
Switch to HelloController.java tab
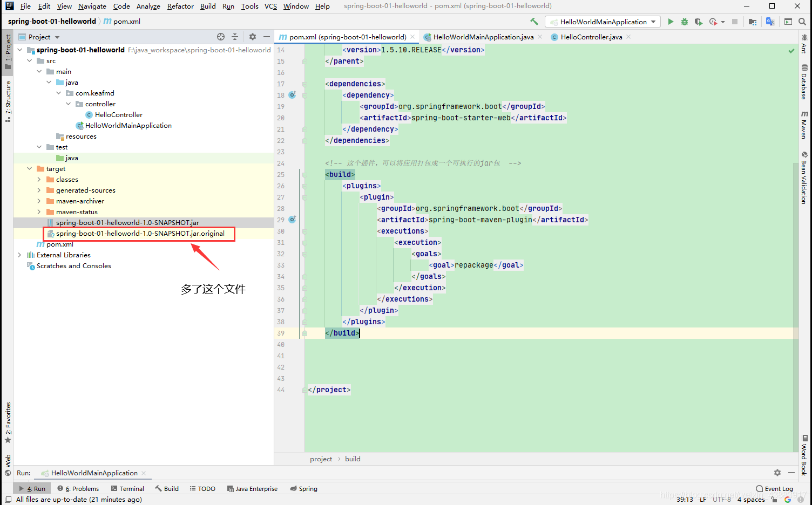tap(591, 37)
